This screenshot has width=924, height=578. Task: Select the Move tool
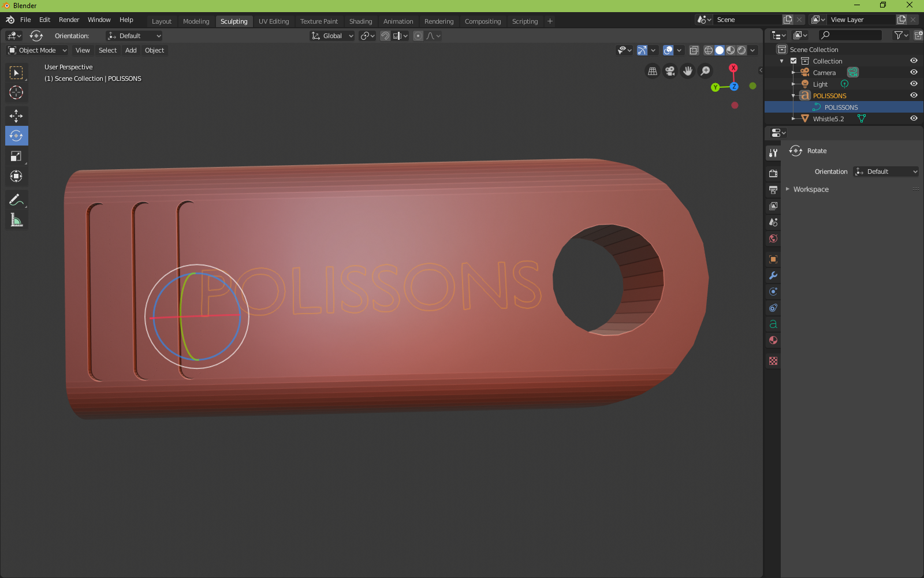[x=16, y=116]
